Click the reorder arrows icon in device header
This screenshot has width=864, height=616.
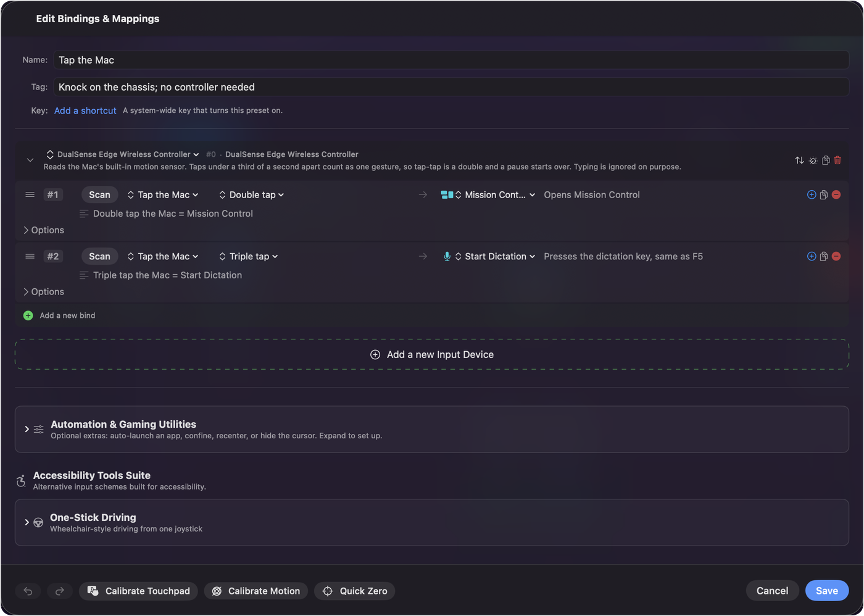(x=799, y=160)
